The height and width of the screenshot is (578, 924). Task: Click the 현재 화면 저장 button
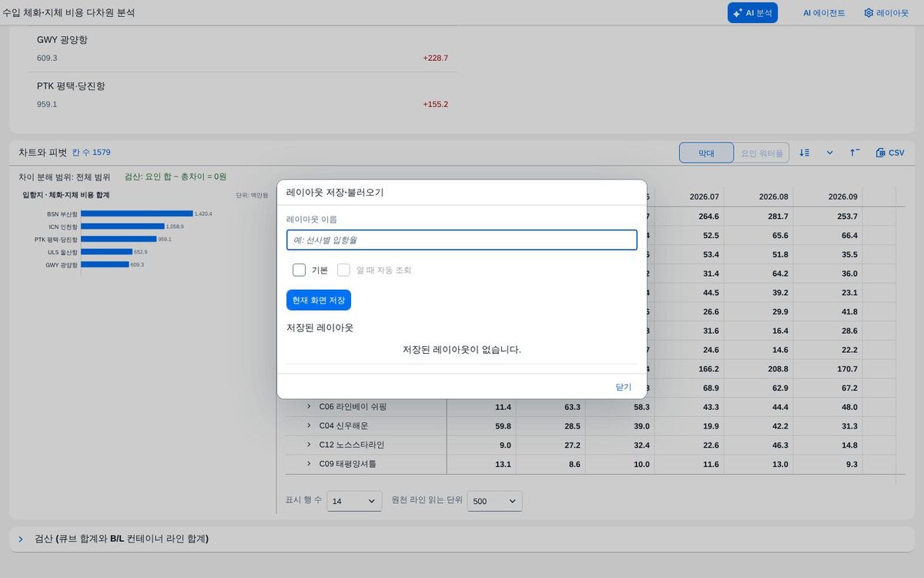click(x=319, y=300)
